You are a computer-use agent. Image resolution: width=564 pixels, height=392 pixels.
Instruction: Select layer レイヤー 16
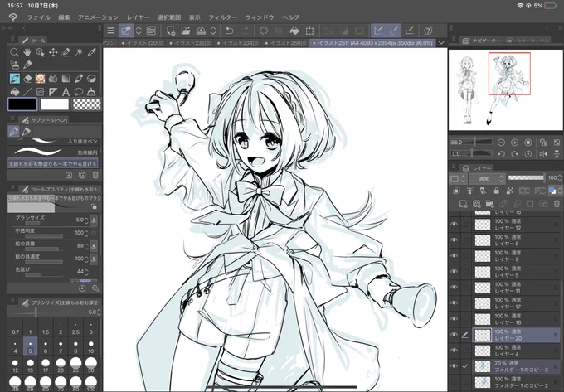click(x=517, y=319)
